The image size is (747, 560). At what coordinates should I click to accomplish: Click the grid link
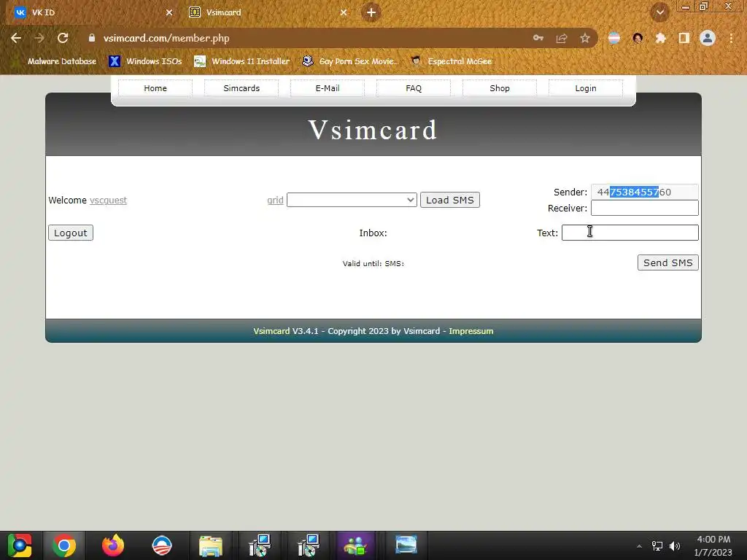(275, 201)
